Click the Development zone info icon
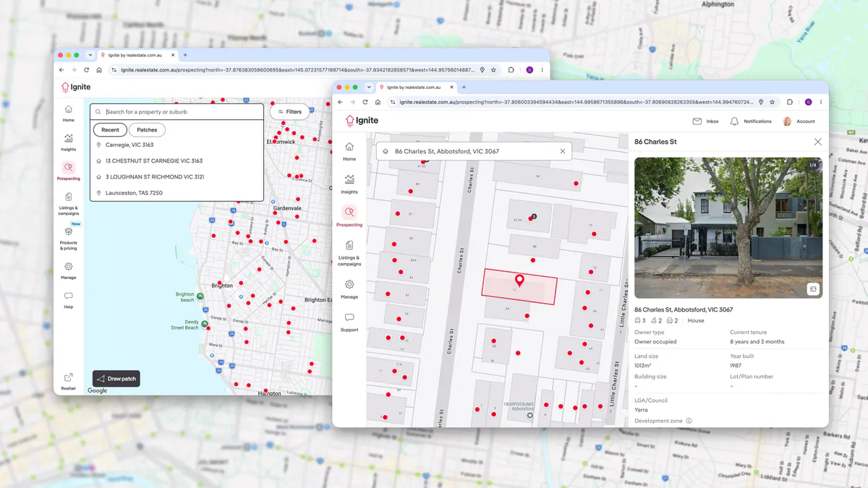The width and height of the screenshot is (868, 488). coord(689,421)
